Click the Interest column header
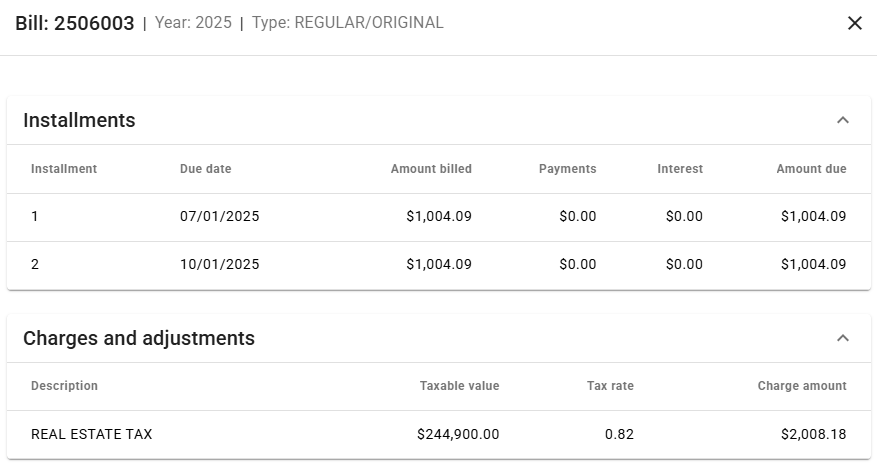877x466 pixels. click(680, 169)
